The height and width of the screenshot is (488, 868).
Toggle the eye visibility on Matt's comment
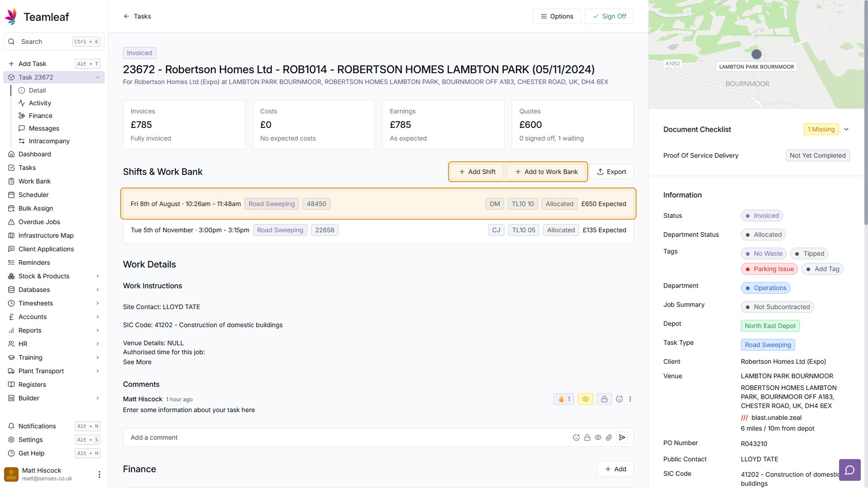point(585,399)
